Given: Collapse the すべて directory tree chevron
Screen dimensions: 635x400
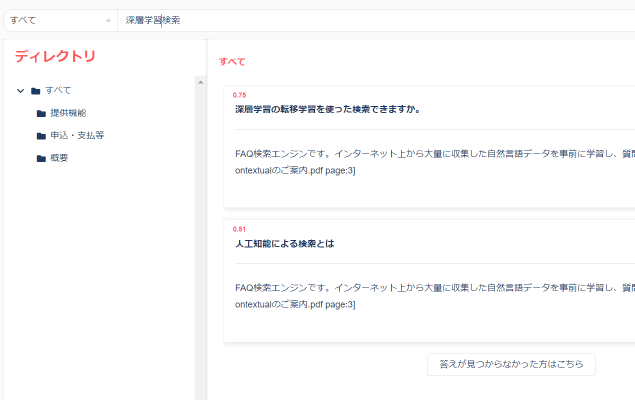Looking at the screenshot, I should 20,91.
